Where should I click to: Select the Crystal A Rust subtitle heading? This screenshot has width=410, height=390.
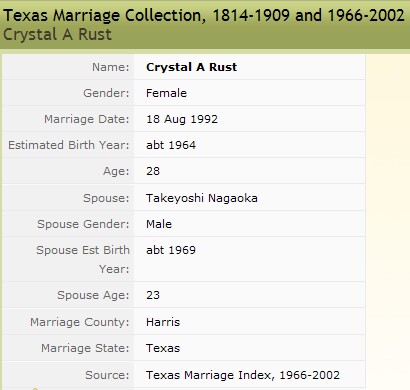point(57,35)
